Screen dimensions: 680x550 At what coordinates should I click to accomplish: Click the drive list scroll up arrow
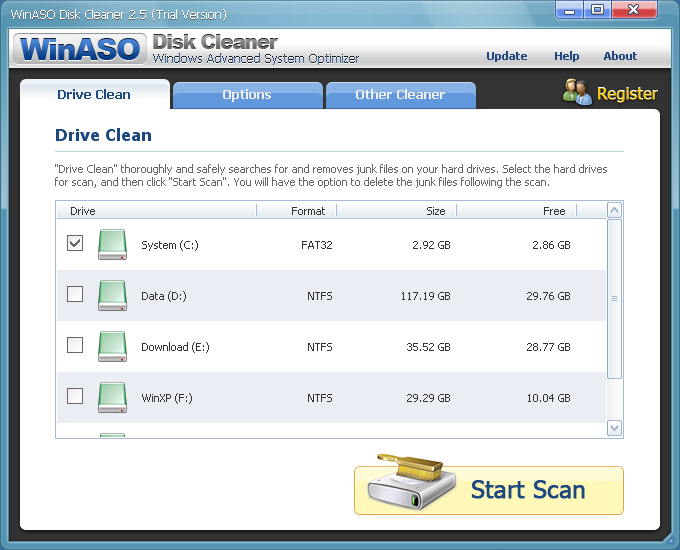pos(614,210)
